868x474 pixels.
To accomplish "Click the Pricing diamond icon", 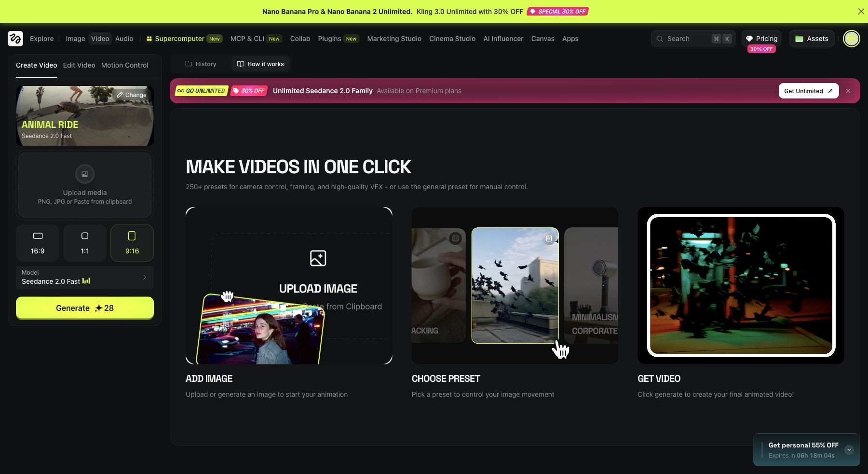I will point(749,39).
